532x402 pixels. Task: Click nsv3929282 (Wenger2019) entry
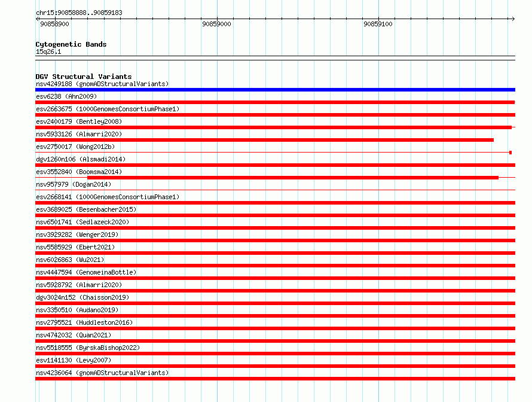click(x=77, y=234)
